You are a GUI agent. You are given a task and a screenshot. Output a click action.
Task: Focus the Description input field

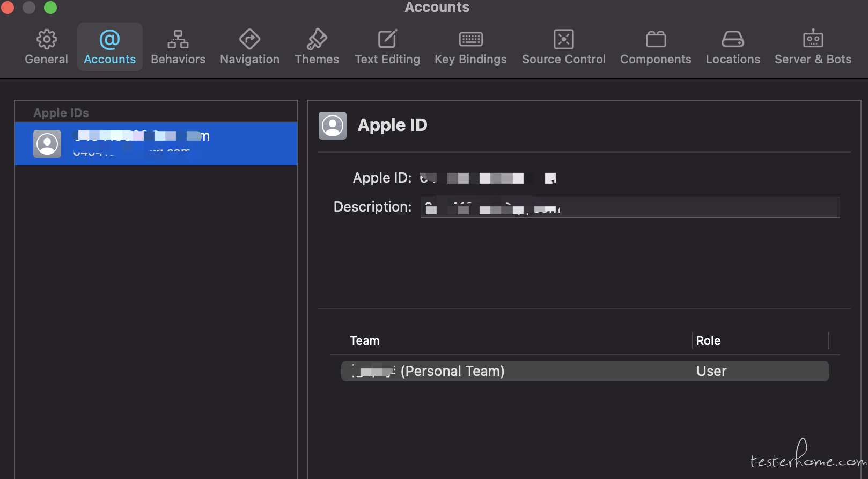(x=630, y=207)
